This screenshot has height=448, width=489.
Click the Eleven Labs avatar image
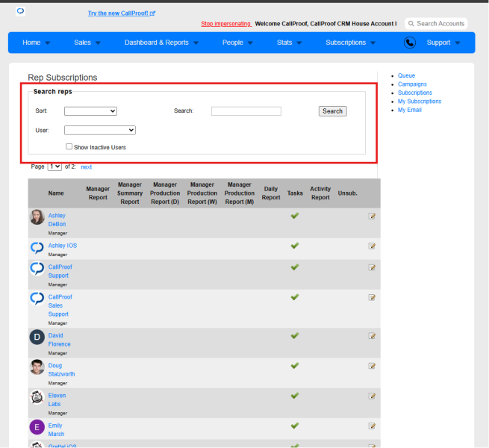coord(37,397)
